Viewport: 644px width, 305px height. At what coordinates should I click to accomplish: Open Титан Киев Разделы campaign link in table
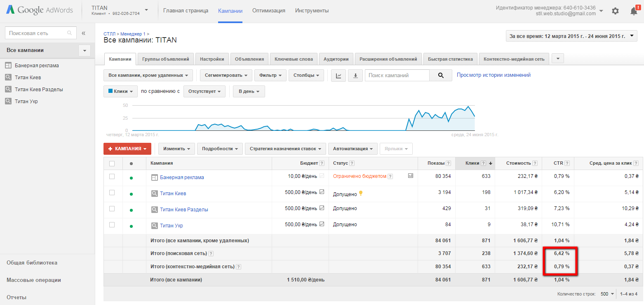[184, 210]
